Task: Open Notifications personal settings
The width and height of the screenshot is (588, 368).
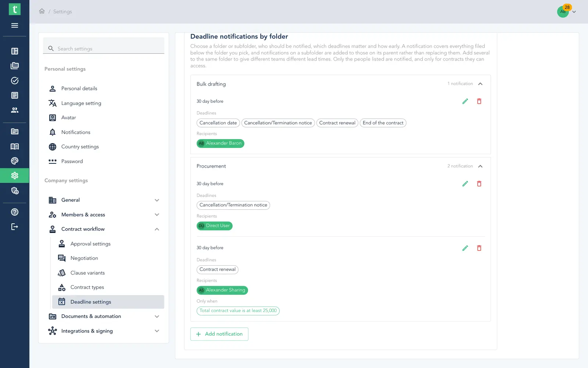Action: [104, 132]
